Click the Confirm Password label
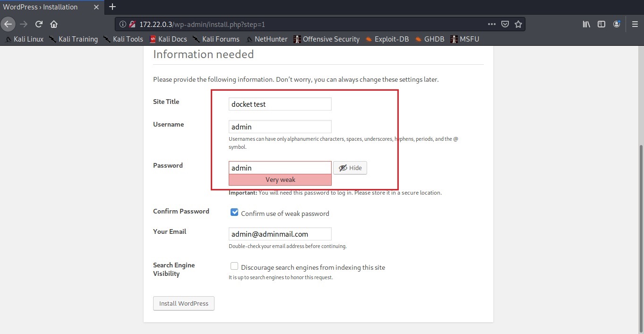Screen dimensions: 644x334 click(181, 211)
